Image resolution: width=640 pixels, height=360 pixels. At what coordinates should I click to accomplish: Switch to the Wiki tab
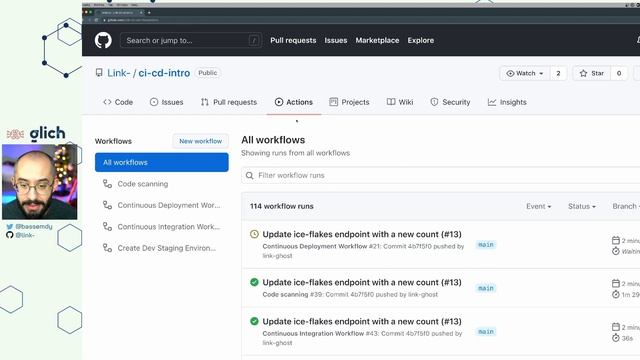[x=400, y=102]
